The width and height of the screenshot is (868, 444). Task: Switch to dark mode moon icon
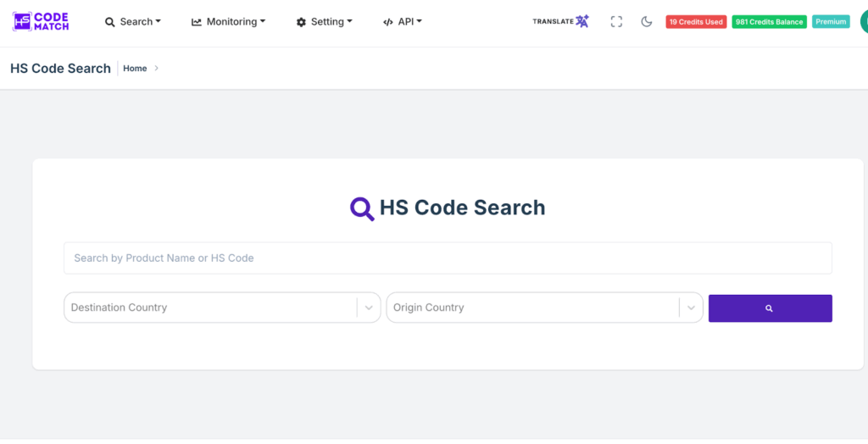(647, 22)
